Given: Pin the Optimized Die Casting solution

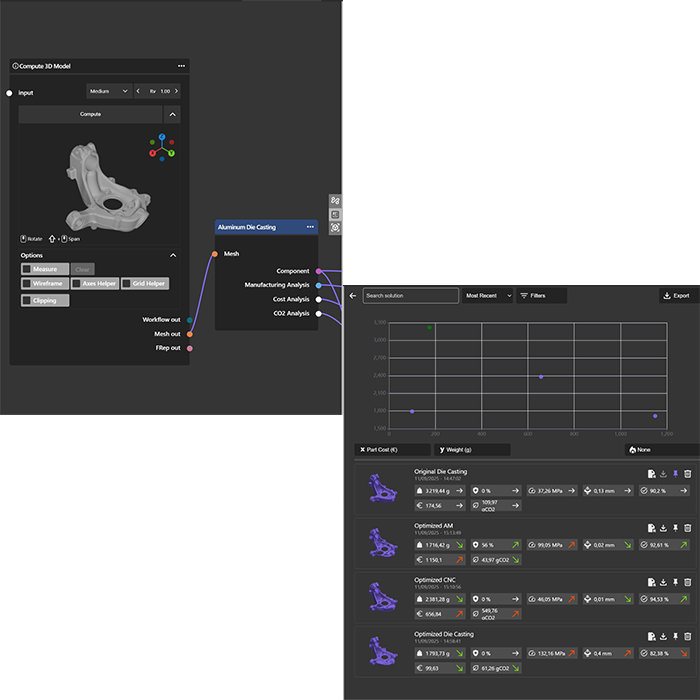Looking at the screenshot, I should click(x=675, y=636).
